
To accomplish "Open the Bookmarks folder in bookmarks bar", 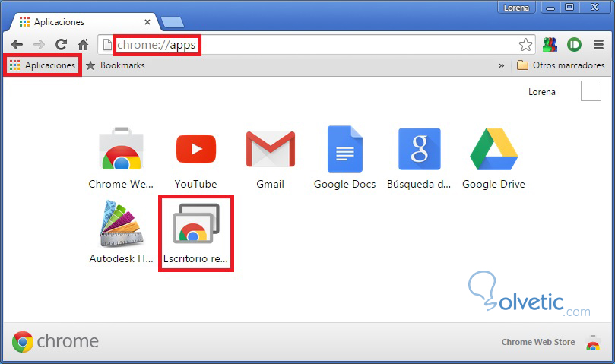I will pos(116,65).
